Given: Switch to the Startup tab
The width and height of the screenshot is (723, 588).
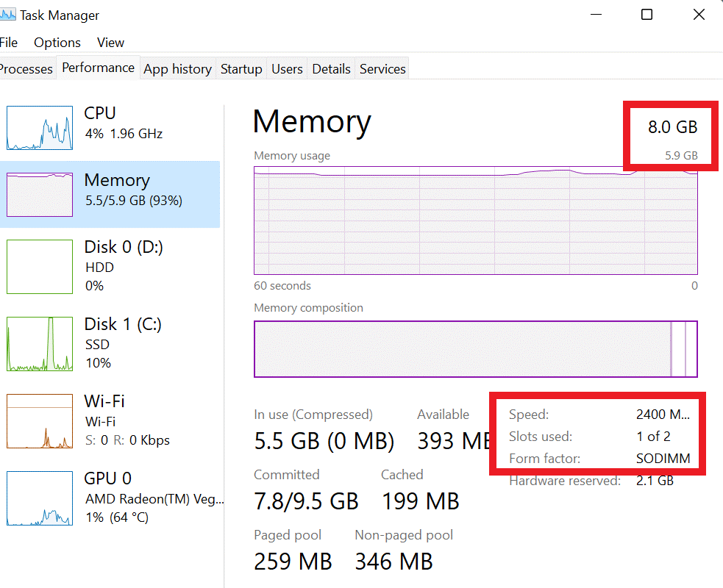Looking at the screenshot, I should [241, 68].
